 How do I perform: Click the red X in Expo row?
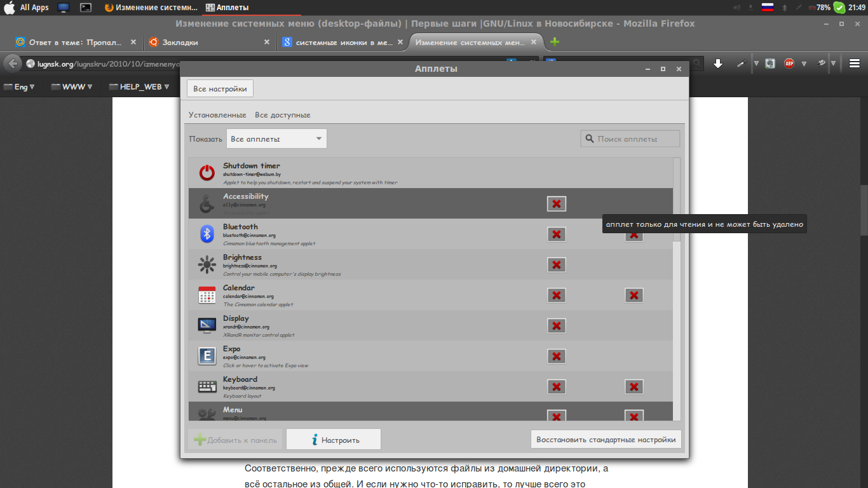click(x=557, y=356)
